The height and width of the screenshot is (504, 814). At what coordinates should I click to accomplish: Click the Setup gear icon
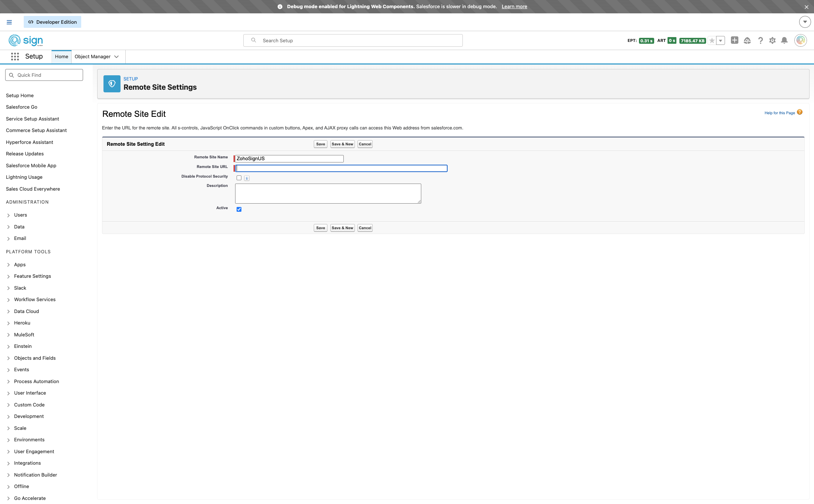(772, 40)
